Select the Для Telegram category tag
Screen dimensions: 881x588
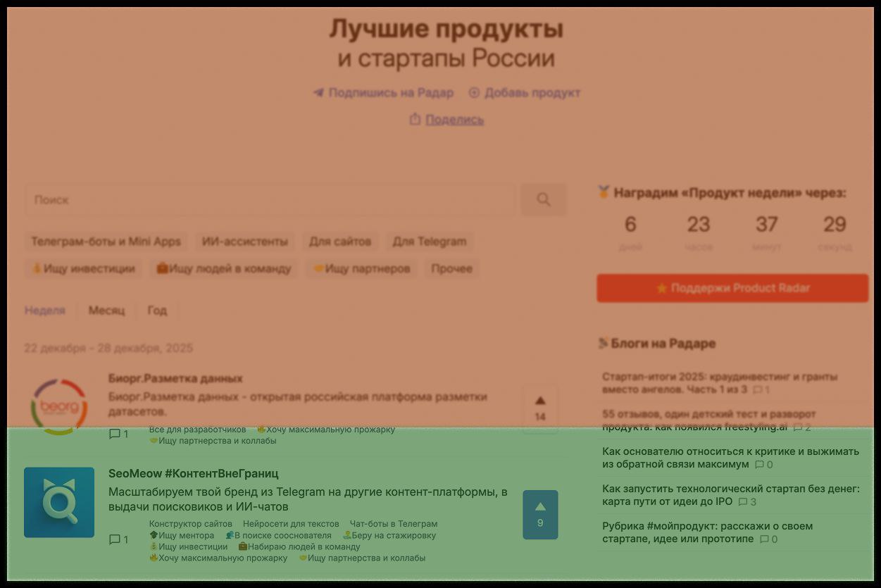(430, 242)
